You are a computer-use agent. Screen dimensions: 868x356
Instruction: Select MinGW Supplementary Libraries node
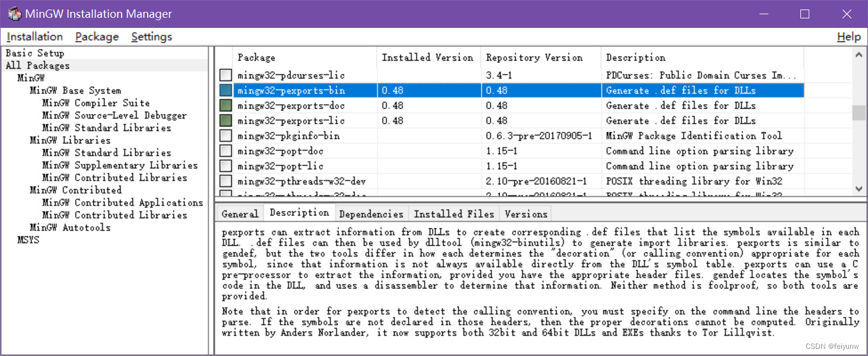click(120, 165)
